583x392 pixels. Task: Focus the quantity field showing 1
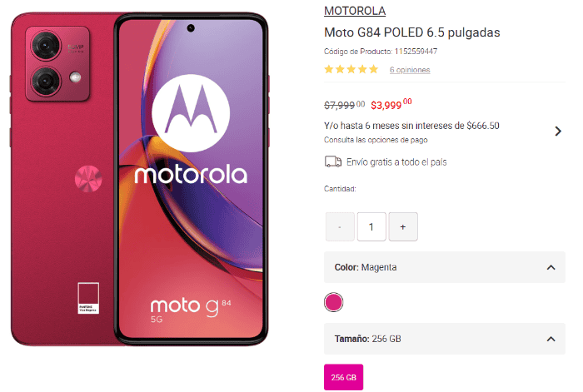pos(371,226)
